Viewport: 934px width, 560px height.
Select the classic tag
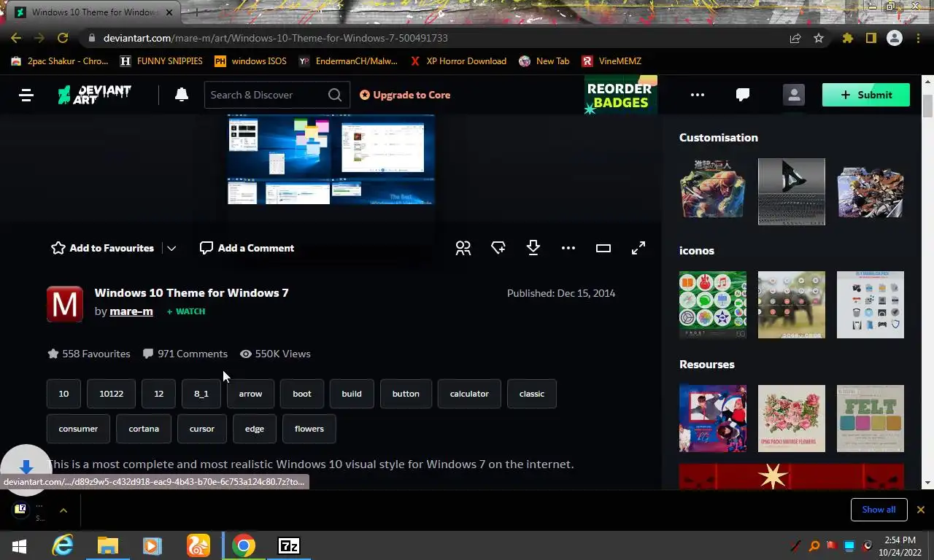point(532,394)
